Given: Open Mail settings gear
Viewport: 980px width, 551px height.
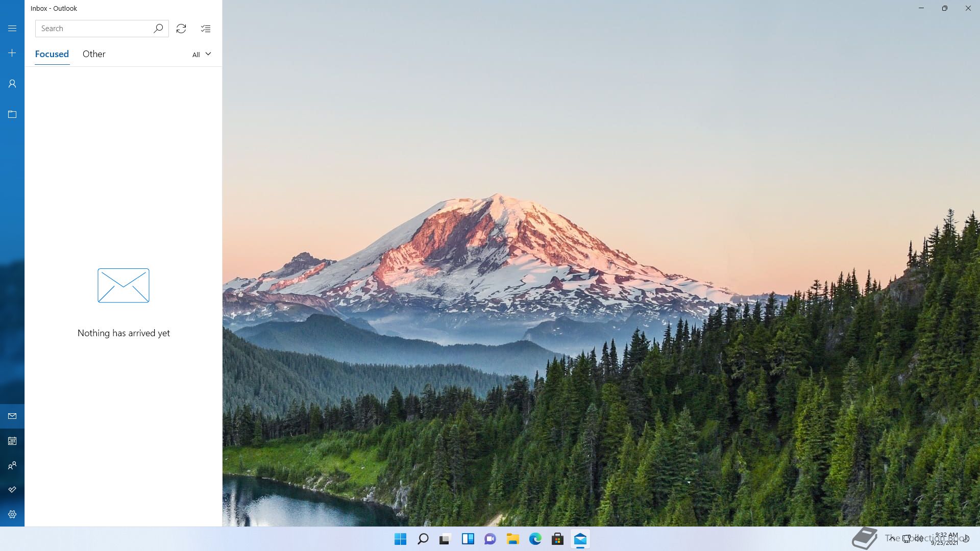Looking at the screenshot, I should (12, 514).
